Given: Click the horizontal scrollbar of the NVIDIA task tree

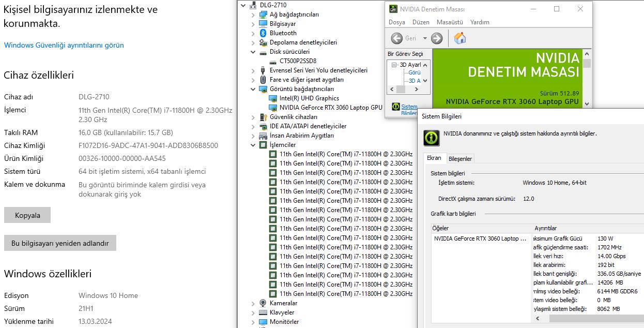Looking at the screenshot, I should click(408, 90).
